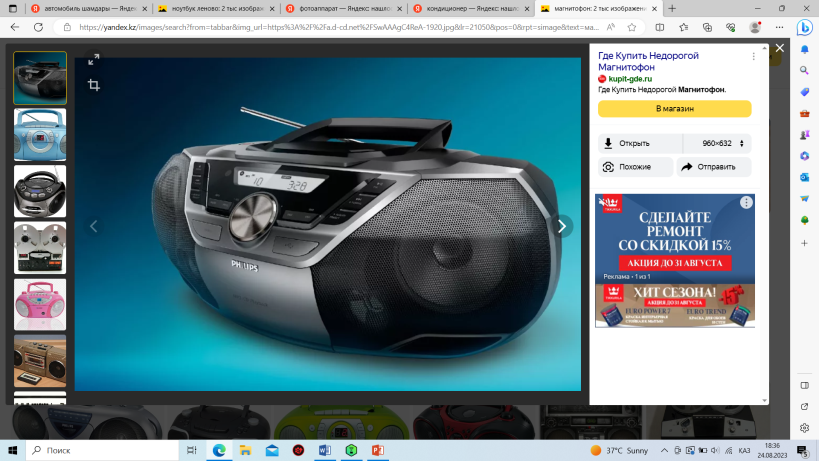Add this page to favorites

[x=632, y=27]
